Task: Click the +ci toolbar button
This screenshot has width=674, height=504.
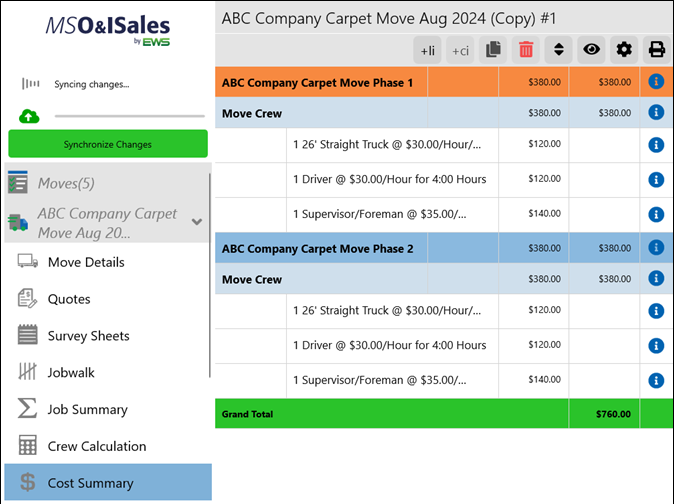Action: click(460, 49)
